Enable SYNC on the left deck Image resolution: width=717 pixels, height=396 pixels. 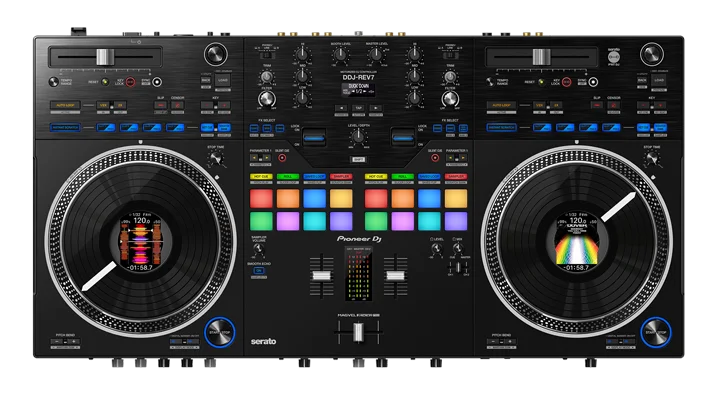click(157, 82)
